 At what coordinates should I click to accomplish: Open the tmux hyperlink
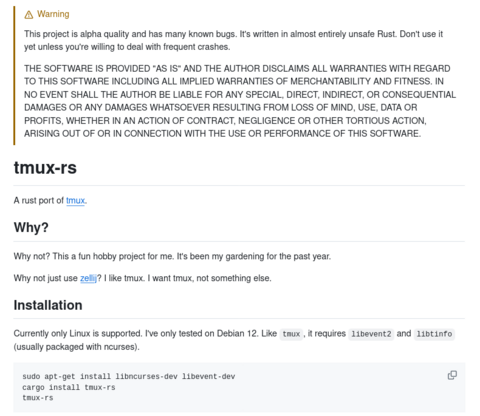(75, 200)
